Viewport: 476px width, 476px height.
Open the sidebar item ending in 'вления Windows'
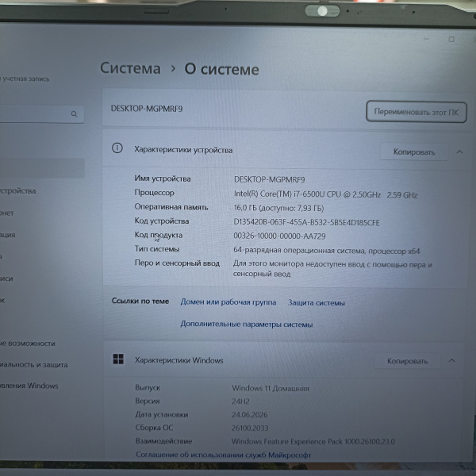coord(29,386)
